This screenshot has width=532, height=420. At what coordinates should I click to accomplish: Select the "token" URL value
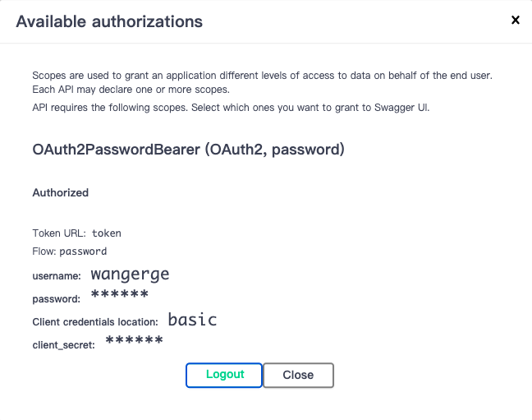coord(107,233)
